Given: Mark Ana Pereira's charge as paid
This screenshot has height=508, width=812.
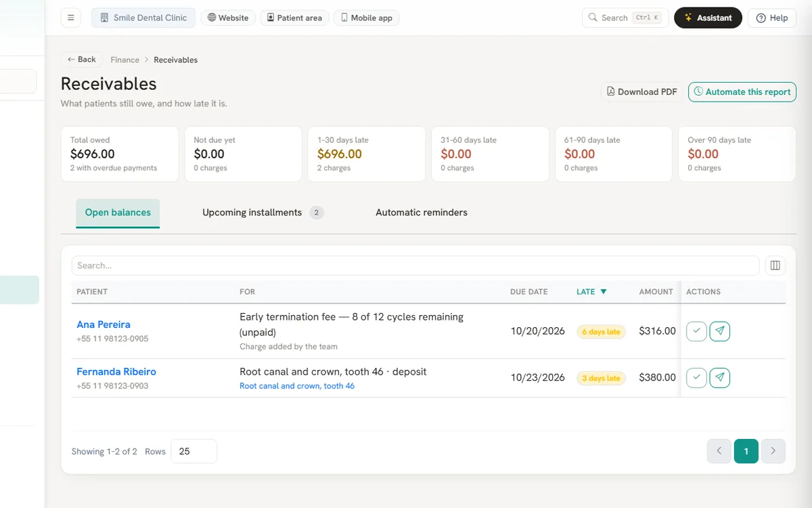Looking at the screenshot, I should point(696,331).
